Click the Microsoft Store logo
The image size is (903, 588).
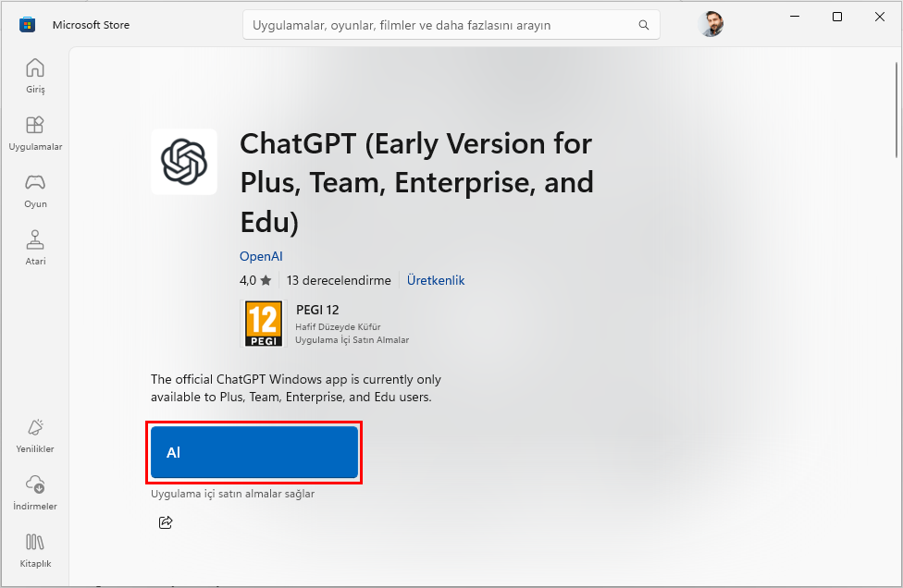[x=28, y=24]
